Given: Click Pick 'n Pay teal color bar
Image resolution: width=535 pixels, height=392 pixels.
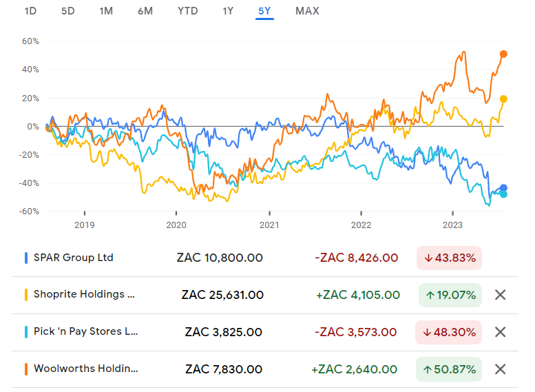Looking at the screenshot, I should tap(26, 332).
